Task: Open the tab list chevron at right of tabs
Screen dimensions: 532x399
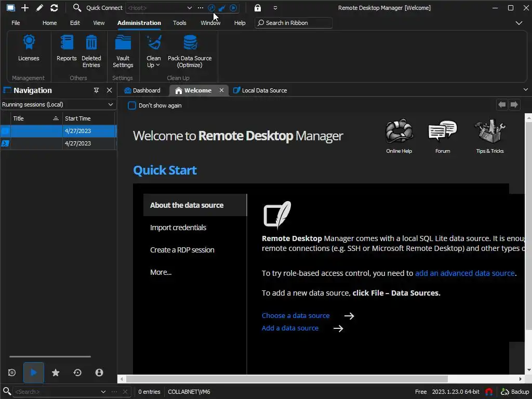Action: point(526,89)
